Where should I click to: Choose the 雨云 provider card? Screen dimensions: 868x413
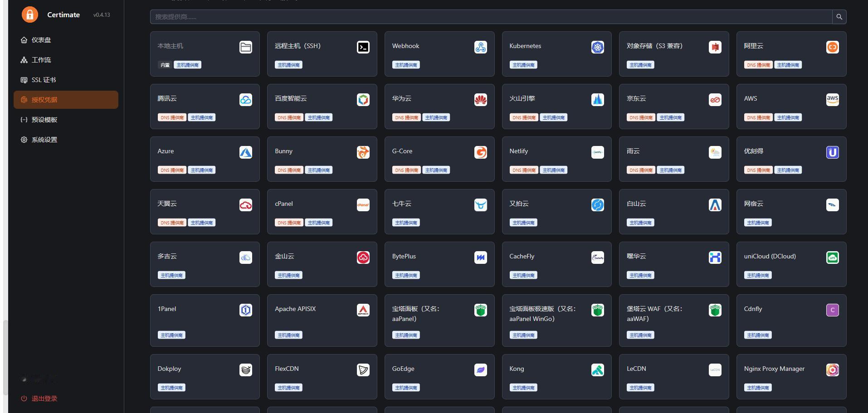tap(674, 159)
